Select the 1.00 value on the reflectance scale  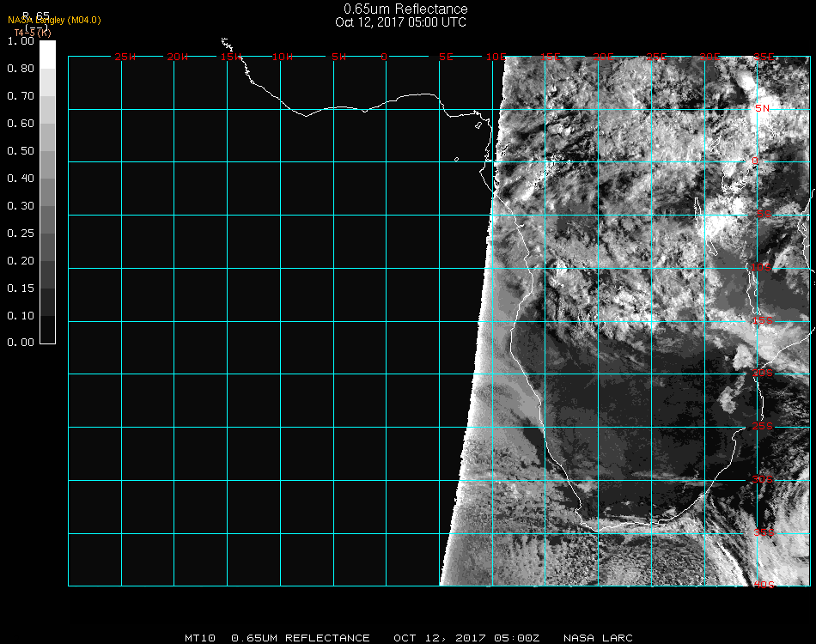tap(21, 41)
